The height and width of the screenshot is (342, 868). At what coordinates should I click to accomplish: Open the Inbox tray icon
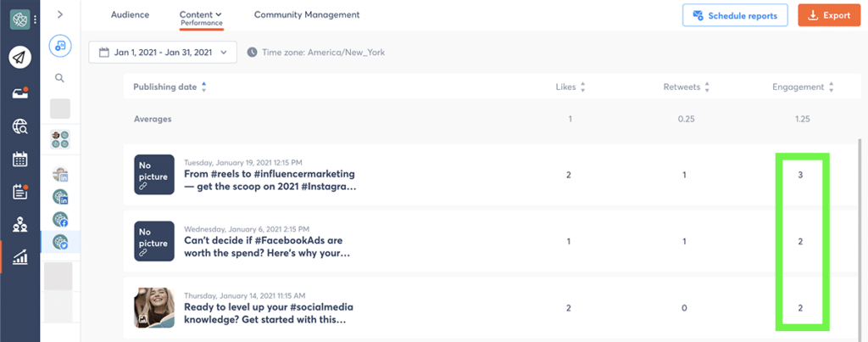20,93
